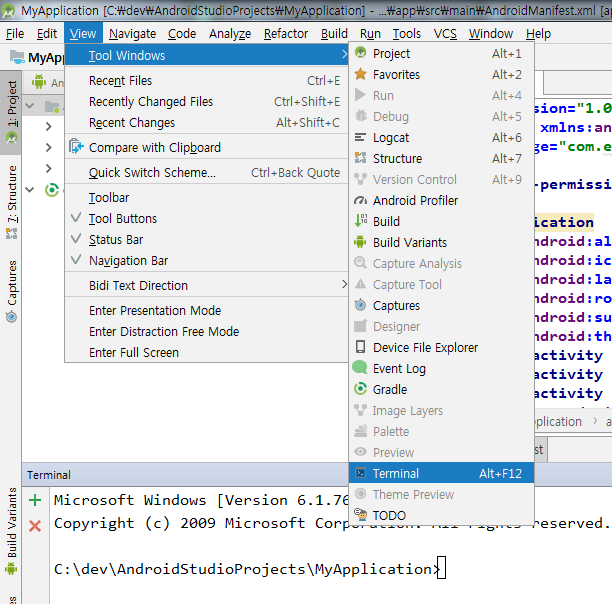Choose Compare with Clipboard
The height and width of the screenshot is (604, 612).
click(154, 148)
